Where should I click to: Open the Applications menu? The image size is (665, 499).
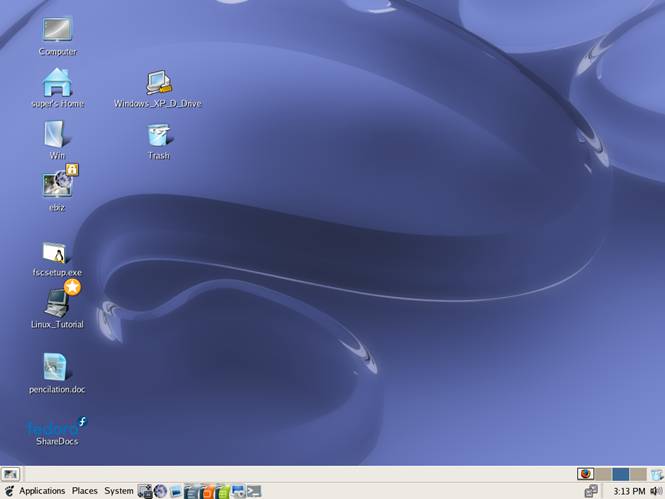tap(41, 491)
